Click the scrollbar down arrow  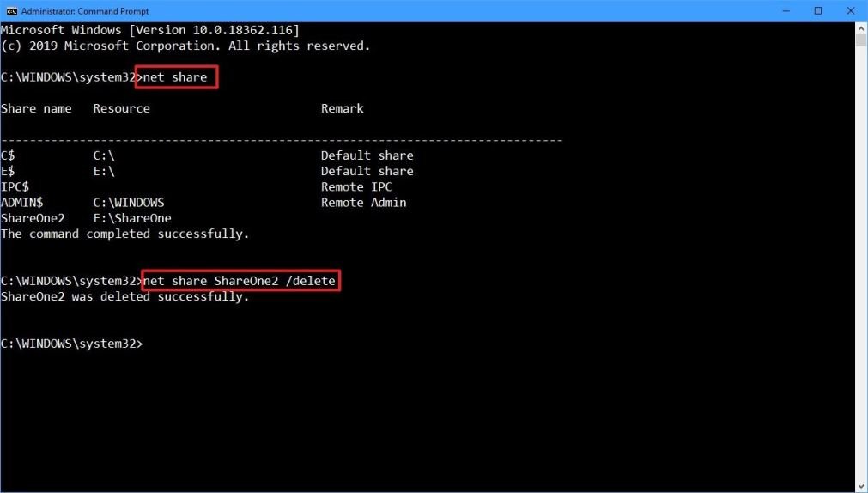(x=860, y=485)
